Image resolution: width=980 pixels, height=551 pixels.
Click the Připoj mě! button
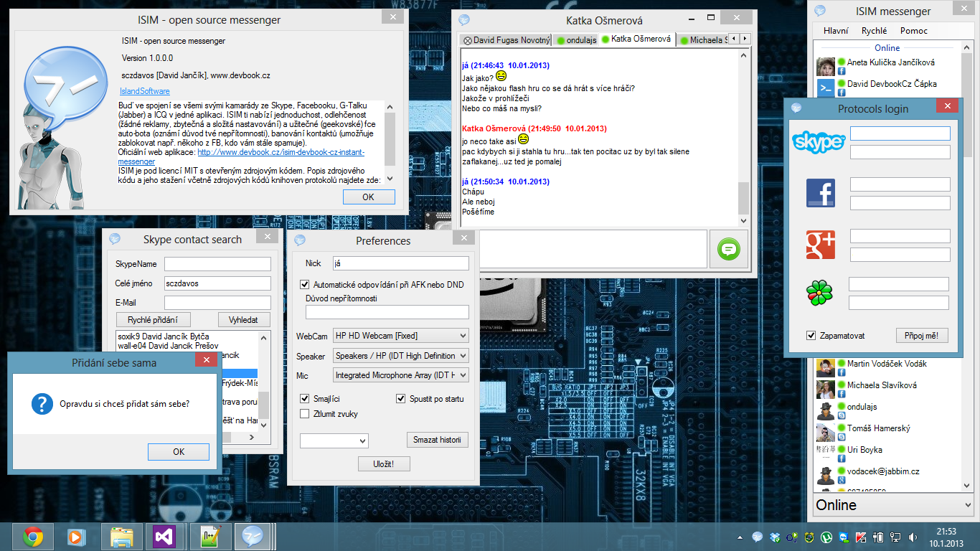tap(922, 336)
